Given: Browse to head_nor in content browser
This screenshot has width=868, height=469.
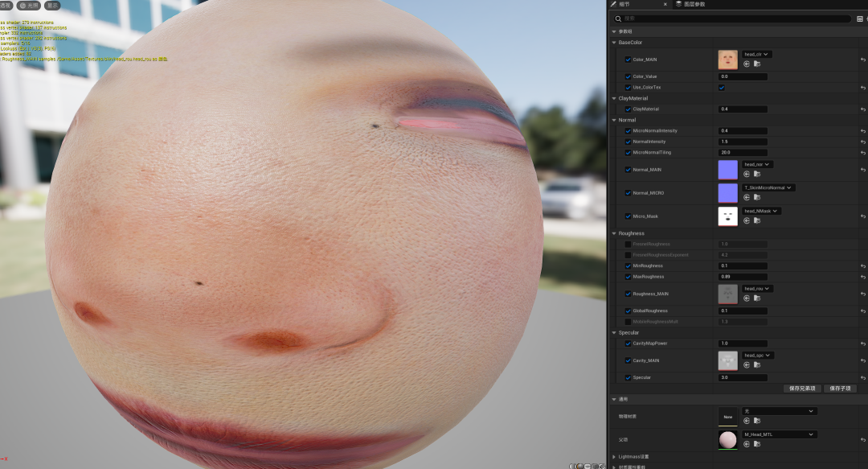Looking at the screenshot, I should pyautogui.click(x=757, y=174).
